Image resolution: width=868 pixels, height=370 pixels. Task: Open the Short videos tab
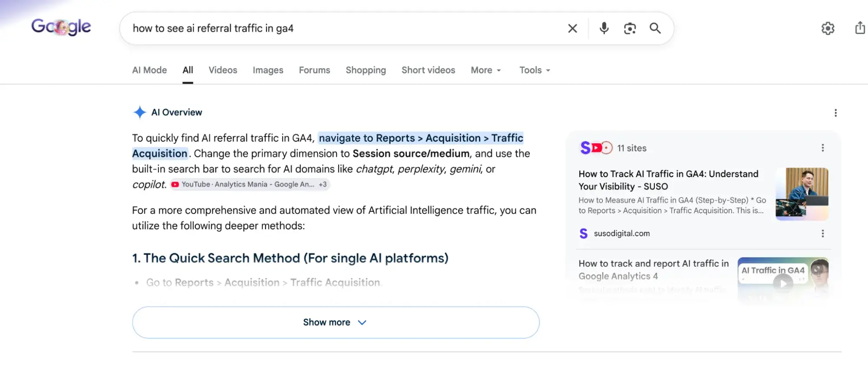point(428,70)
